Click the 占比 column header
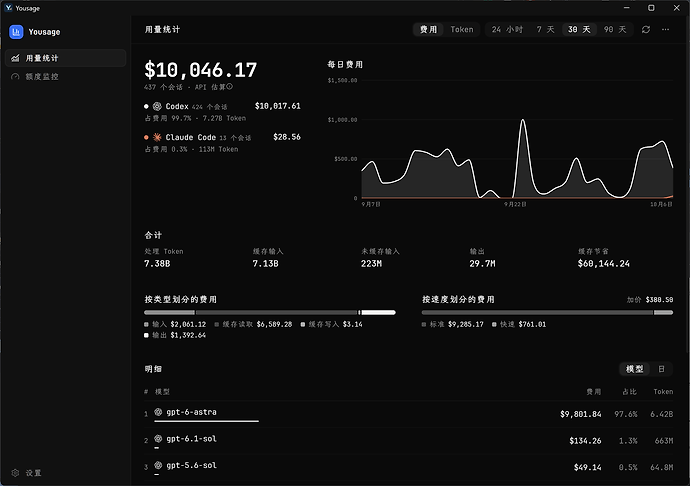The height and width of the screenshot is (486, 690). click(x=630, y=391)
